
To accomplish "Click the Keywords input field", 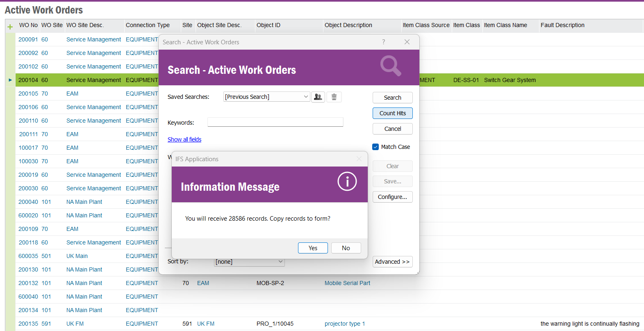I will pos(275,122).
